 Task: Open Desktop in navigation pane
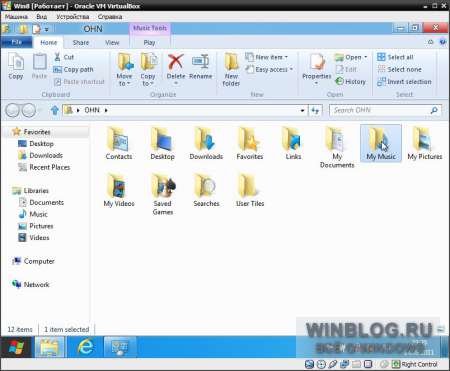pyautogui.click(x=41, y=144)
